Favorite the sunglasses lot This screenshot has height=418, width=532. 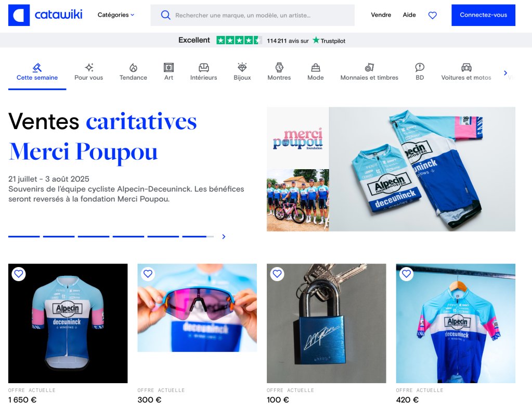pos(148,274)
